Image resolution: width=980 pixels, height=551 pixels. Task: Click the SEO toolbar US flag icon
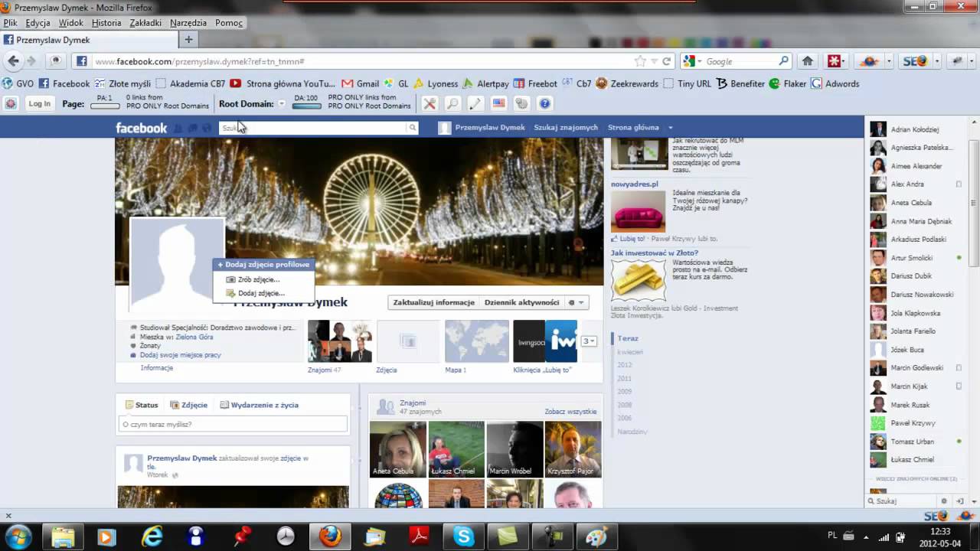point(498,103)
